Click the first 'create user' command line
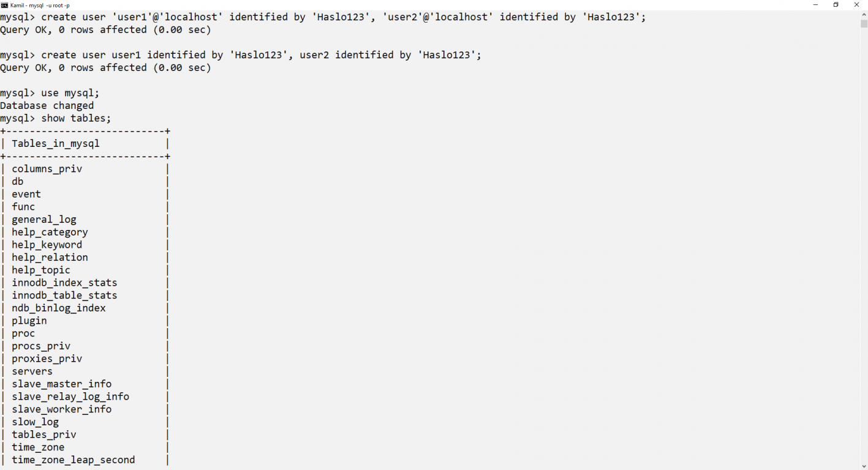This screenshot has height=470, width=868. tap(323, 17)
